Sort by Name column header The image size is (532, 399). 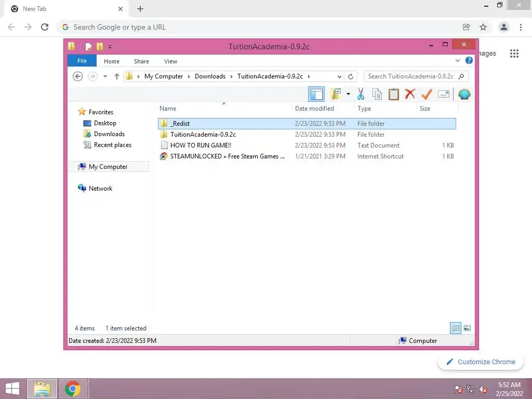pyautogui.click(x=224, y=109)
